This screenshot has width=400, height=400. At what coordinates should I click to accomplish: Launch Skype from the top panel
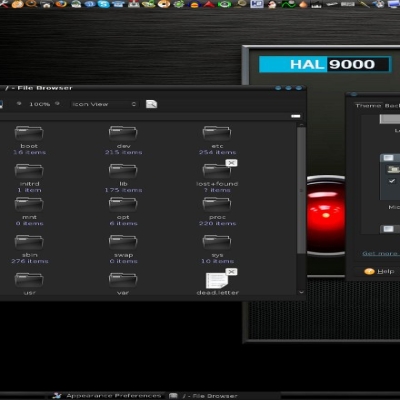coord(104,4)
